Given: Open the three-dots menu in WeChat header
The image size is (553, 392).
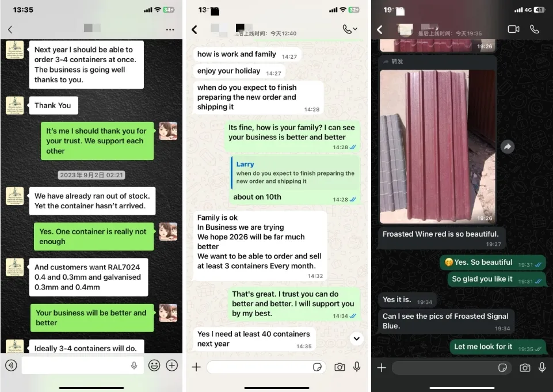Looking at the screenshot, I should coord(170,29).
